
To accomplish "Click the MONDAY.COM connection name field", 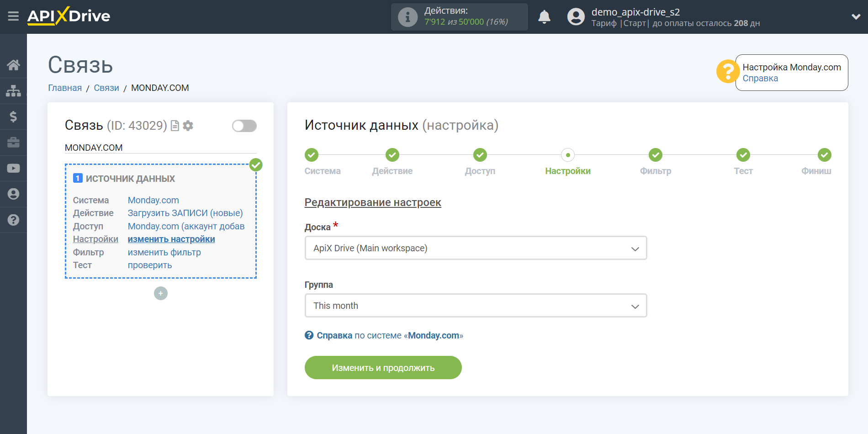I will pos(160,148).
